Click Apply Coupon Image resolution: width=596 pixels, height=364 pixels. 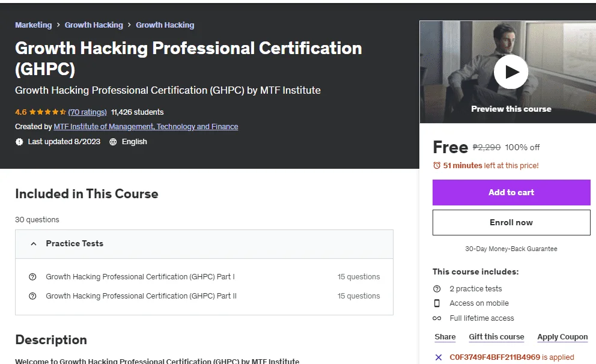(562, 337)
